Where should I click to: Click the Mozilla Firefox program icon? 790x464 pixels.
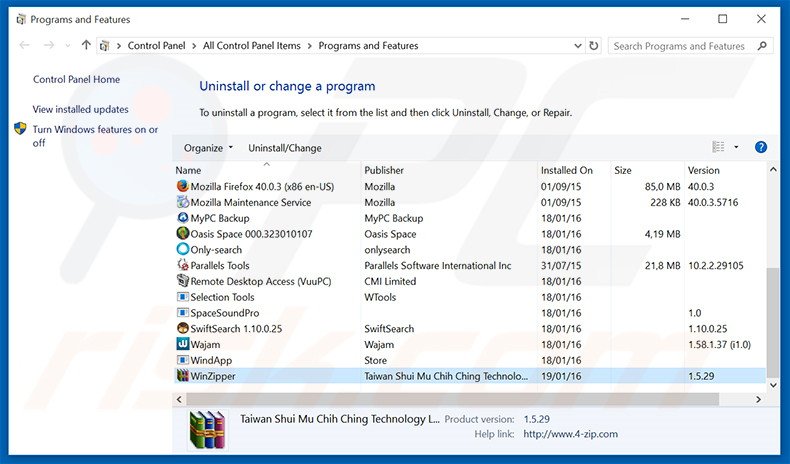tap(182, 186)
